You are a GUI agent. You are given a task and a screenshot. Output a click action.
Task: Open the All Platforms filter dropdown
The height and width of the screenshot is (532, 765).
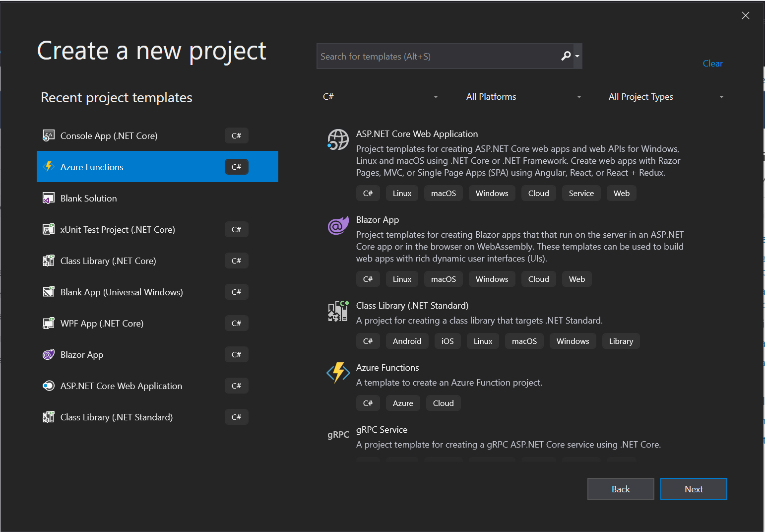[523, 97]
